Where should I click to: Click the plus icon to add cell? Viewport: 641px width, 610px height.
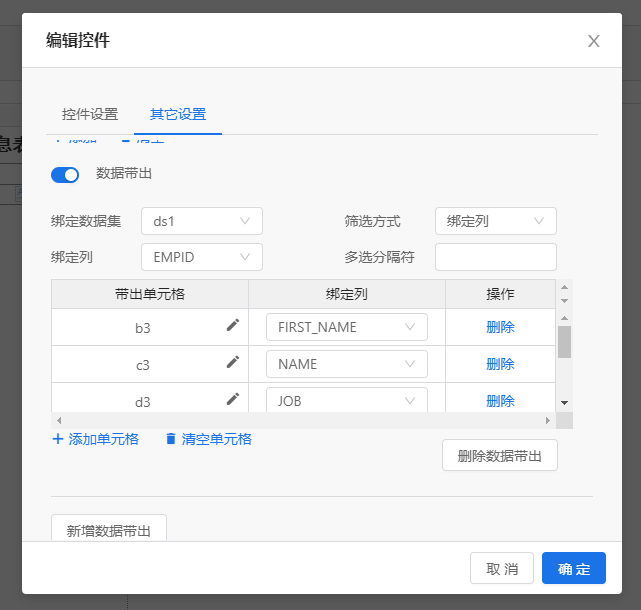click(x=58, y=439)
